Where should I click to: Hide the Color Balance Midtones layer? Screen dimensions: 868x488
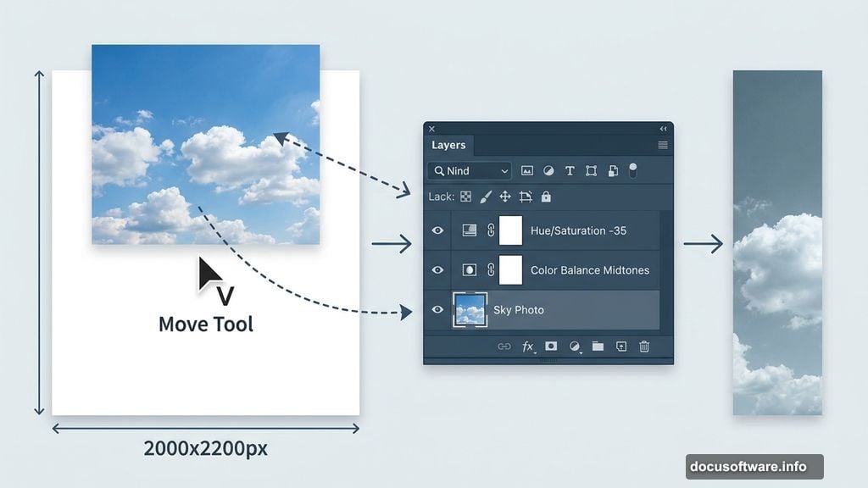click(x=438, y=270)
